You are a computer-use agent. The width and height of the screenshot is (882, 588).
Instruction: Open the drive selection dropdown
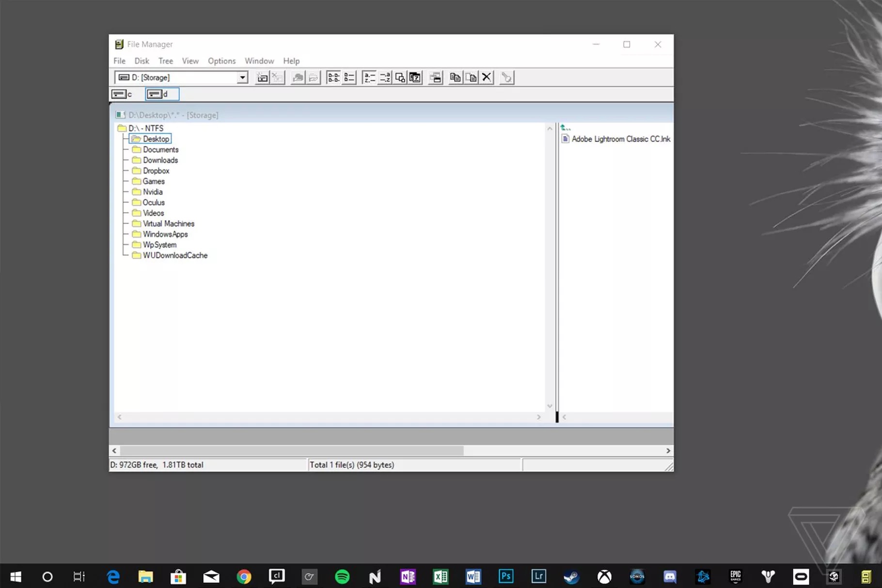(x=242, y=77)
